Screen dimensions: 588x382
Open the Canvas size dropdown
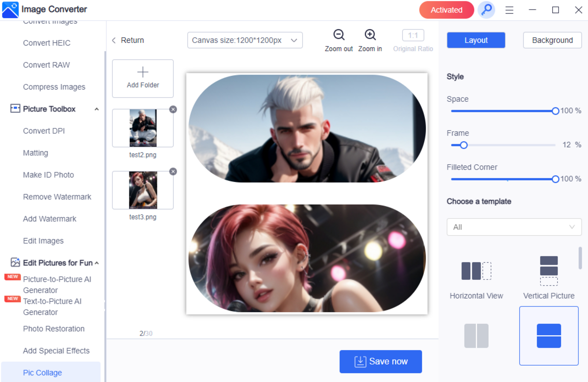245,41
